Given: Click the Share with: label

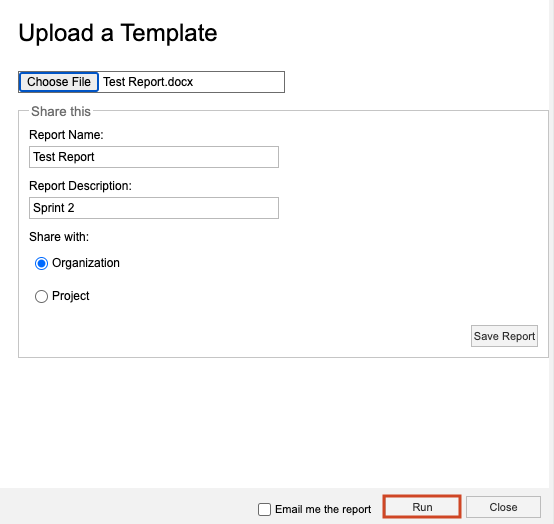Looking at the screenshot, I should [x=59, y=237].
